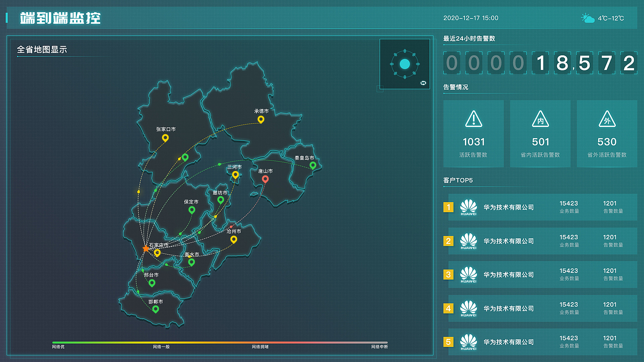Click the Huawei logo in rank 4 row
The height and width of the screenshot is (362, 644).
[468, 308]
